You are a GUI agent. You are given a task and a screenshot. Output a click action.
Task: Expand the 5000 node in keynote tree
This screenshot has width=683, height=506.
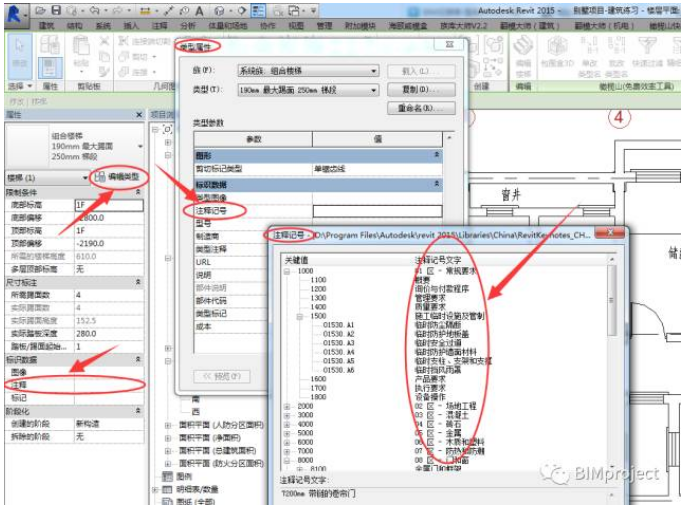pyautogui.click(x=287, y=433)
